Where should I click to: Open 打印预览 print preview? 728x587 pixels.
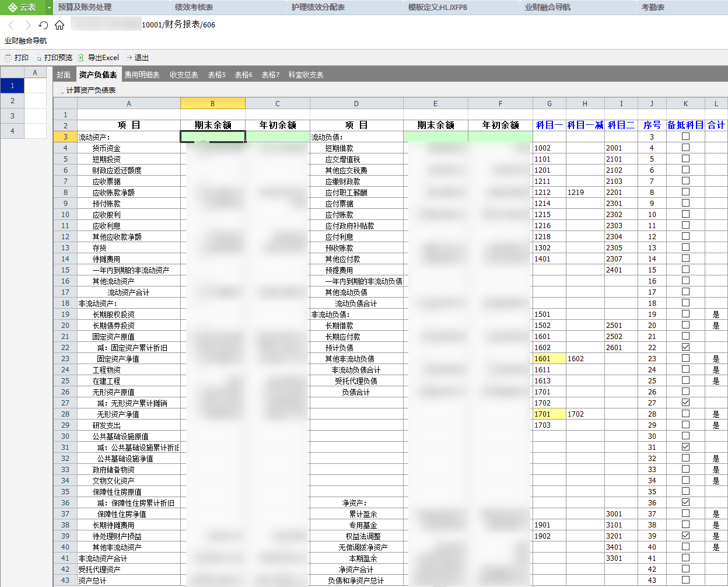coord(54,58)
